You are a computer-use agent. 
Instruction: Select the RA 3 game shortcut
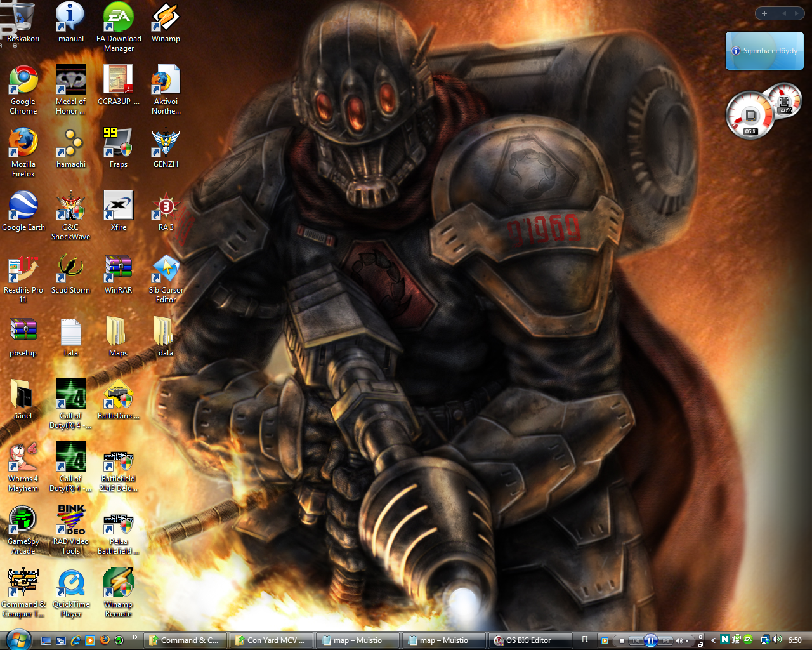coord(166,207)
